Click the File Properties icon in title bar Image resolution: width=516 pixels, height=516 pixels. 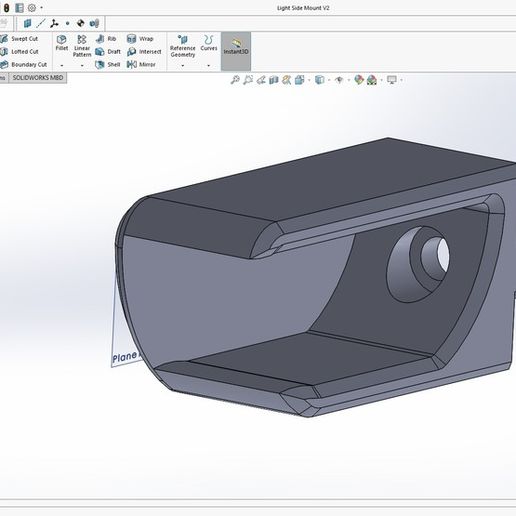19,8
